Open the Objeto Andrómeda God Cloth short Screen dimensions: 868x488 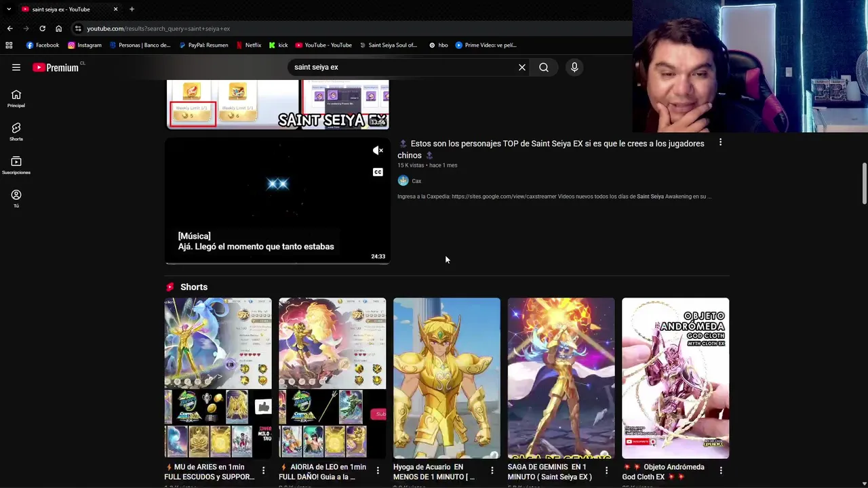(675, 378)
